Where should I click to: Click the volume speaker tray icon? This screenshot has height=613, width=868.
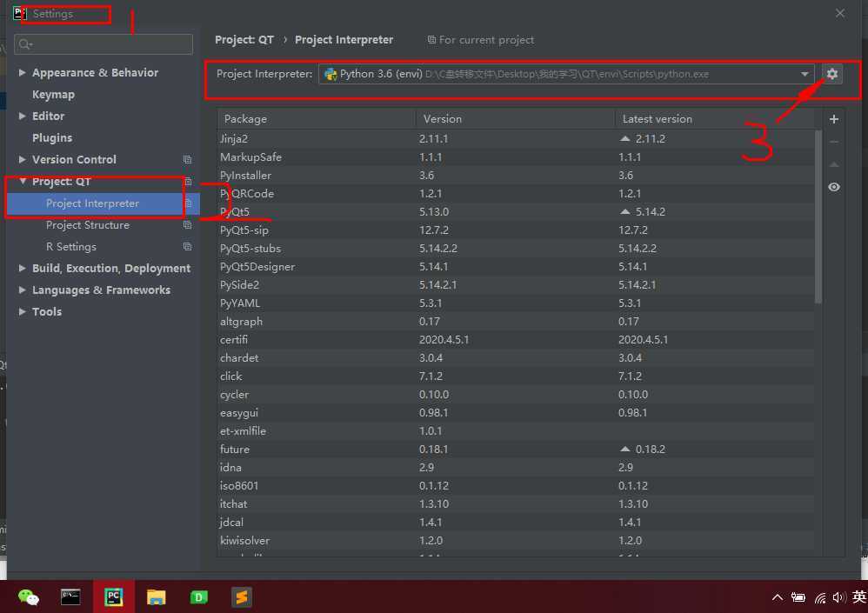point(838,597)
